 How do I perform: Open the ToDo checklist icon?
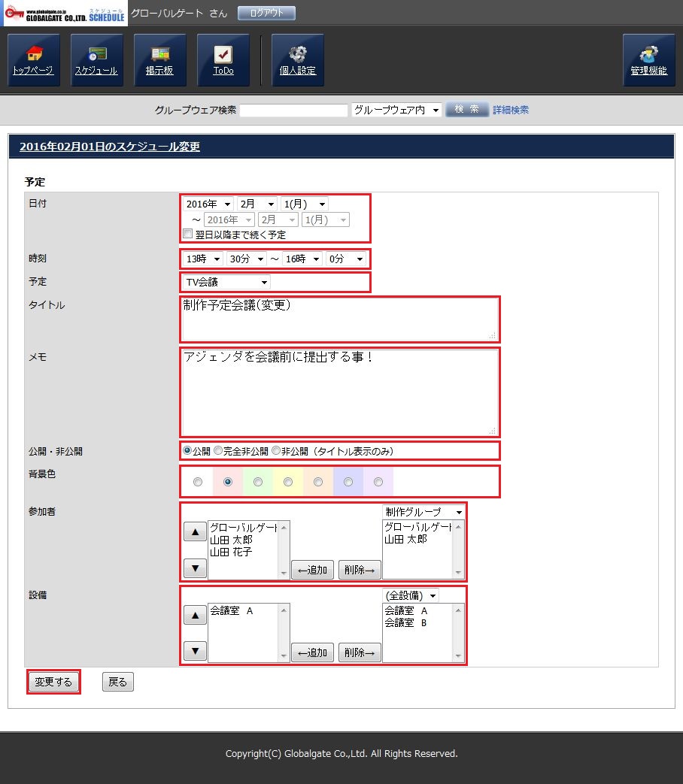(x=223, y=60)
